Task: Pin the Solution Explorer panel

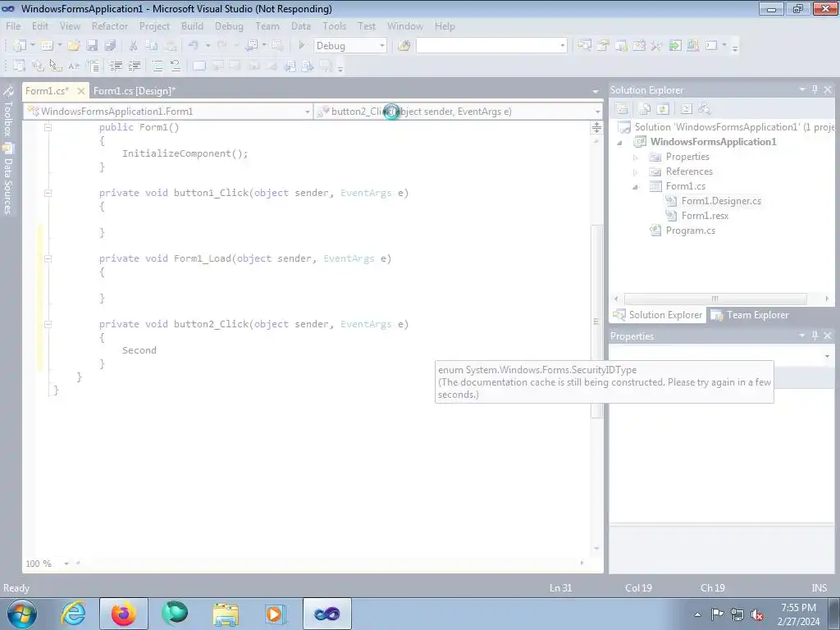Action: click(x=815, y=89)
